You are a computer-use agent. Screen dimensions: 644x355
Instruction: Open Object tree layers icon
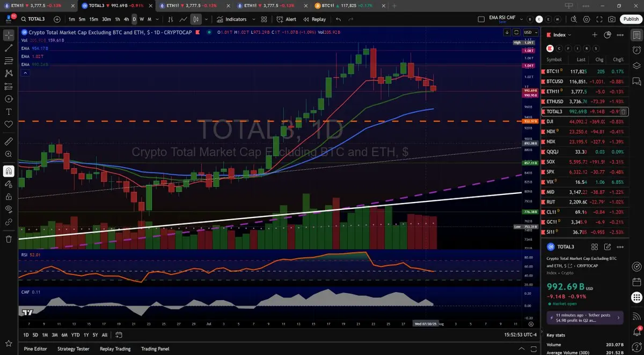coord(636,66)
